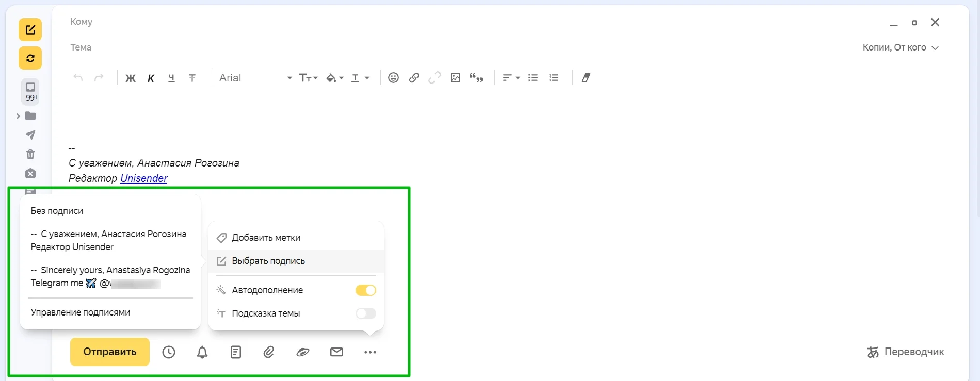Click the redo arrow in toolbar
The width and height of the screenshot is (980, 381).
pyautogui.click(x=99, y=78)
